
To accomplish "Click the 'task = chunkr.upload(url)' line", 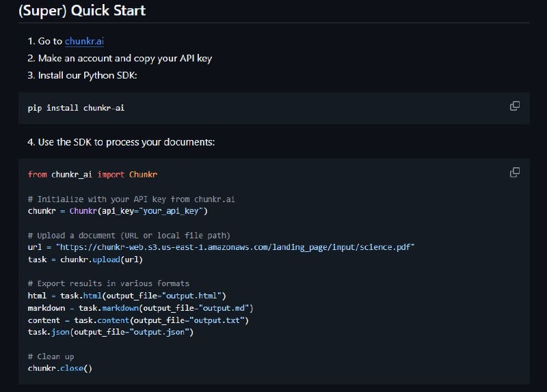I will click(x=85, y=260).
